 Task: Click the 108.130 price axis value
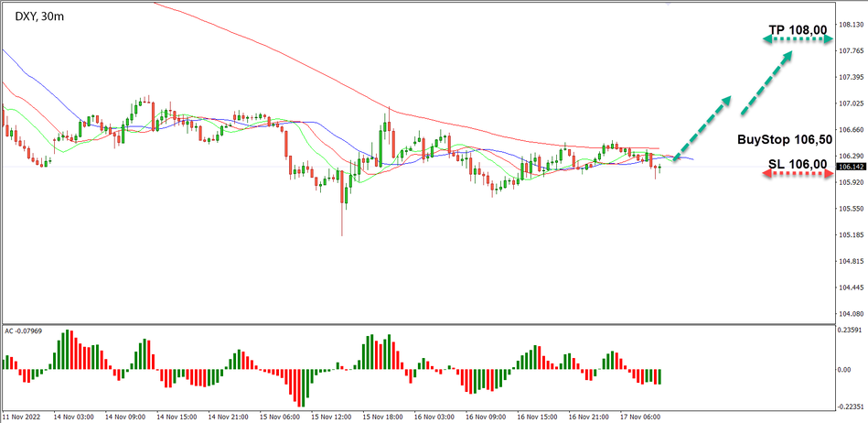point(852,25)
